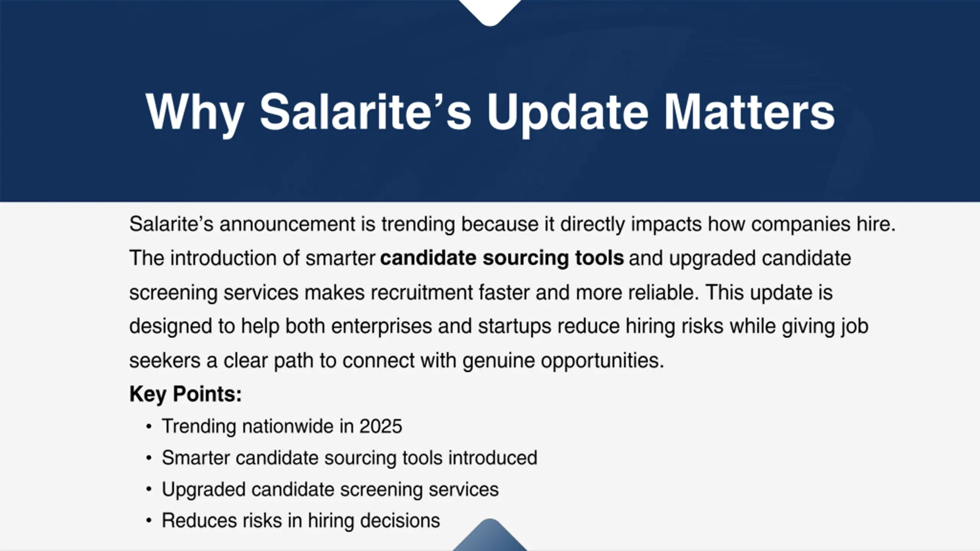The width and height of the screenshot is (980, 551).
Task: Select "Upgraded candidate screening services" bullet text
Action: click(330, 489)
